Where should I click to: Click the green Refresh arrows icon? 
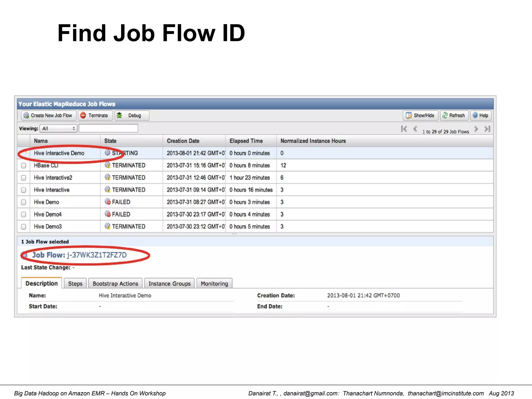pos(445,115)
